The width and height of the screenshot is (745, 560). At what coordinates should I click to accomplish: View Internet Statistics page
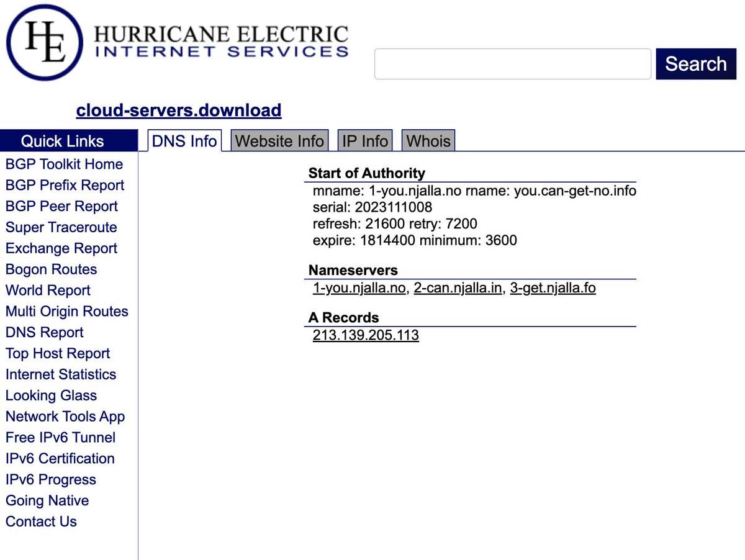coord(61,375)
